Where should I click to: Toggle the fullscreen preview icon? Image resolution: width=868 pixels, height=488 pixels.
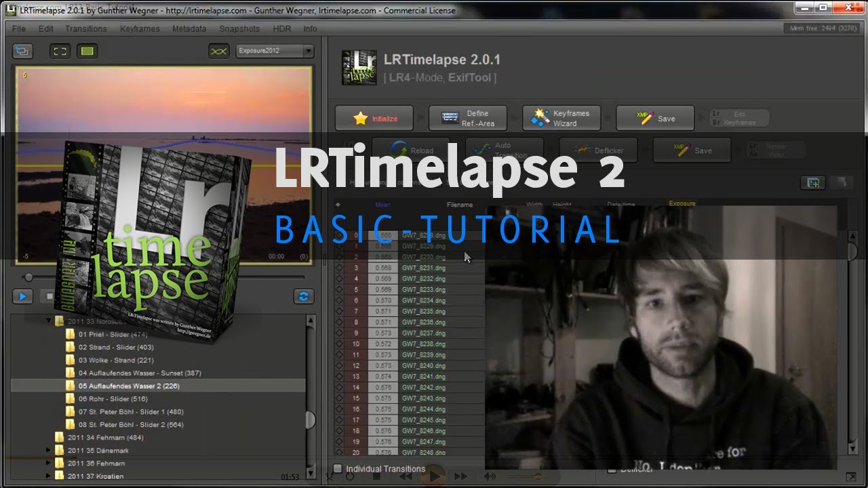click(x=60, y=51)
